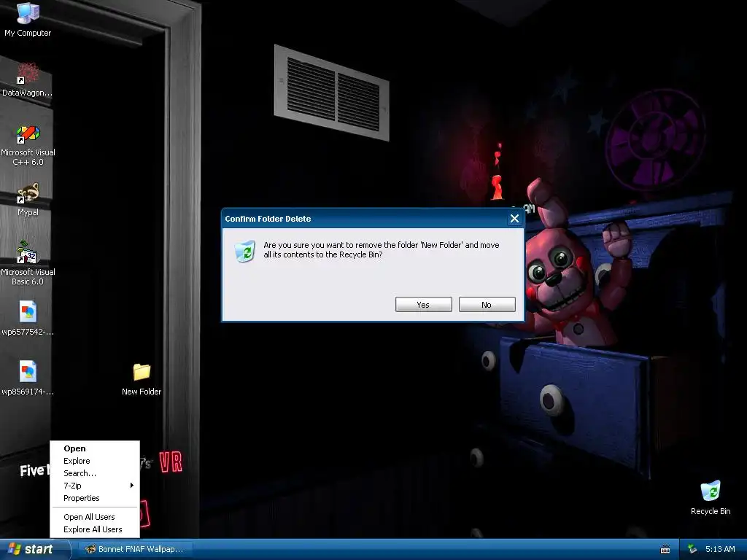Image resolution: width=747 pixels, height=560 pixels.
Task: Choose Explore from the context menu
Action: [95, 461]
